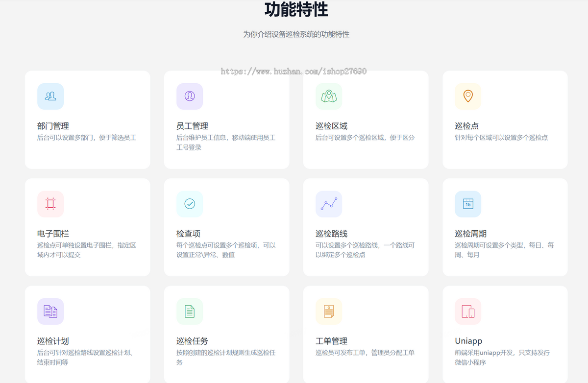Click the 功能特性 page heading
Image resolution: width=588 pixels, height=383 pixels.
click(x=296, y=9)
